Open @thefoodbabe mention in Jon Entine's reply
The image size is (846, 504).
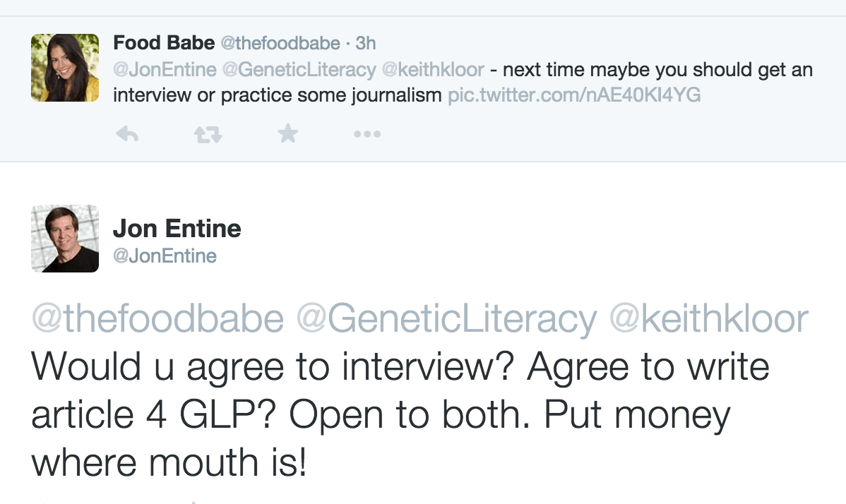click(x=157, y=318)
